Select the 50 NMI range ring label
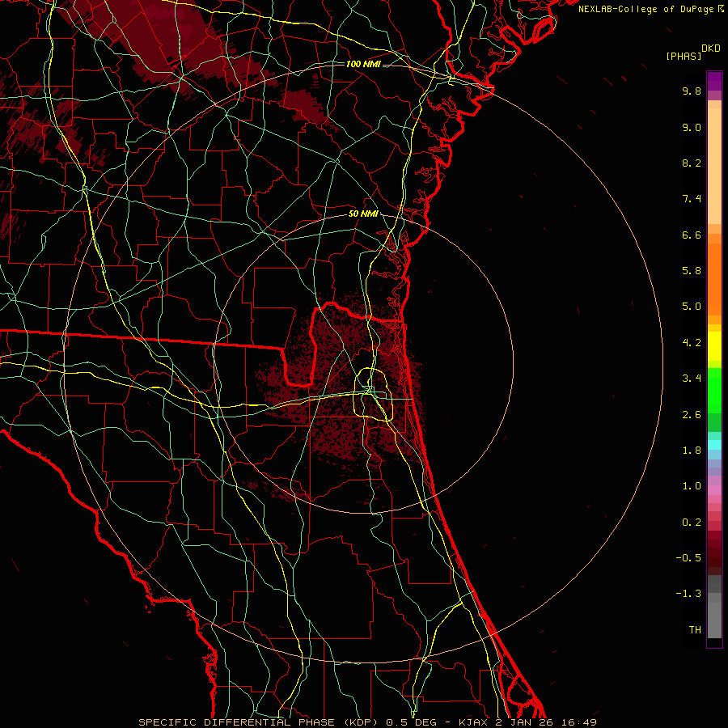The height and width of the screenshot is (728, 728). pos(363,214)
